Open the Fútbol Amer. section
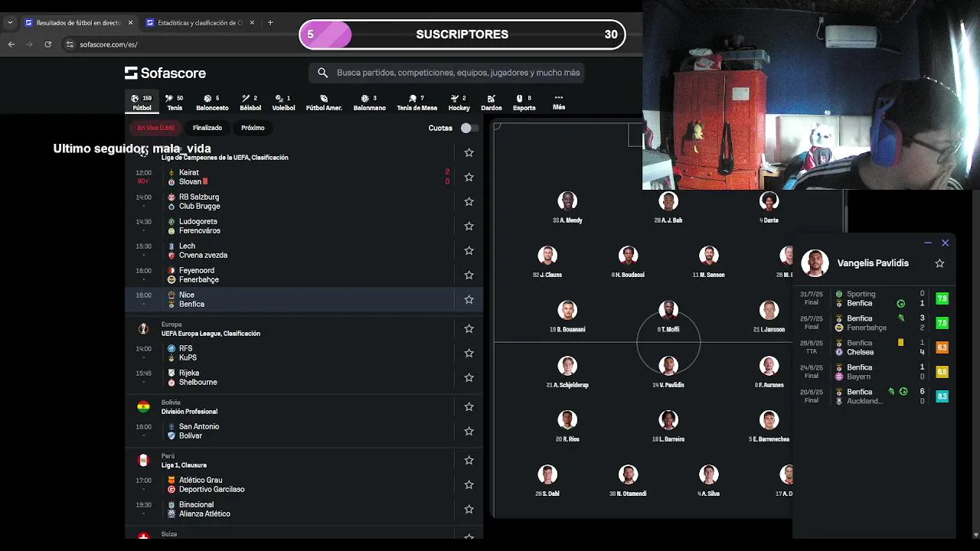 click(324, 103)
